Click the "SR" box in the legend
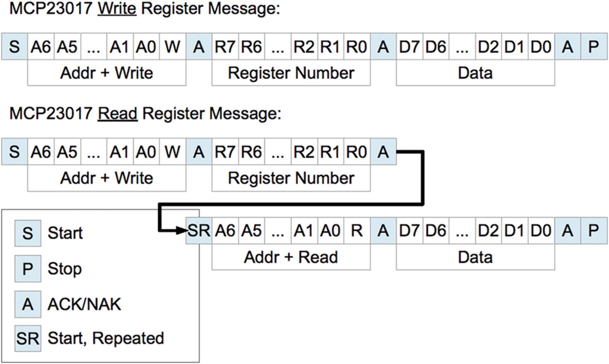Screen dimensions: 609x364 (28, 339)
